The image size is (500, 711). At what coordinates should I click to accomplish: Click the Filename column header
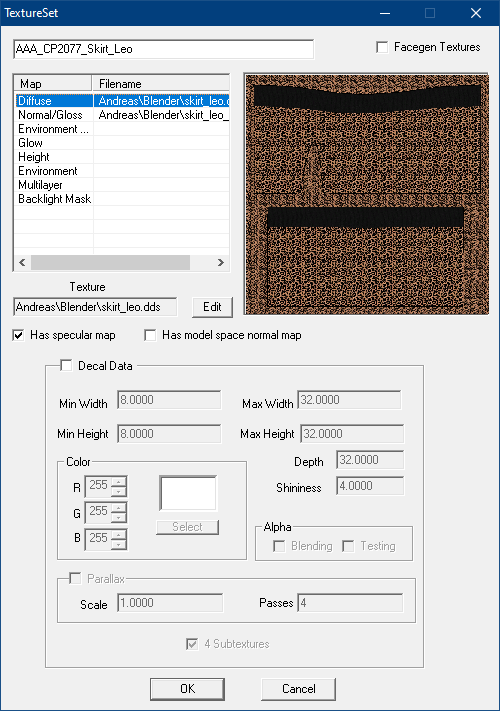tap(161, 83)
